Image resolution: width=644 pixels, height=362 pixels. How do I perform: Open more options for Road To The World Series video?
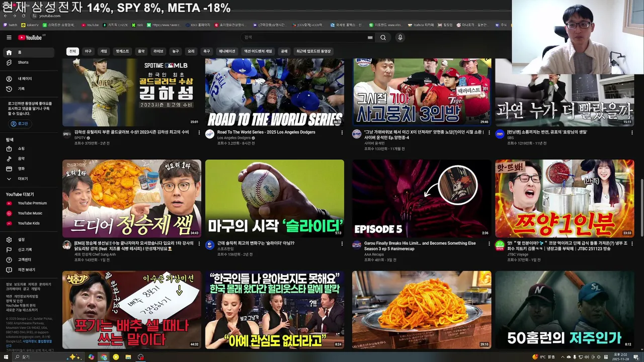point(342,133)
